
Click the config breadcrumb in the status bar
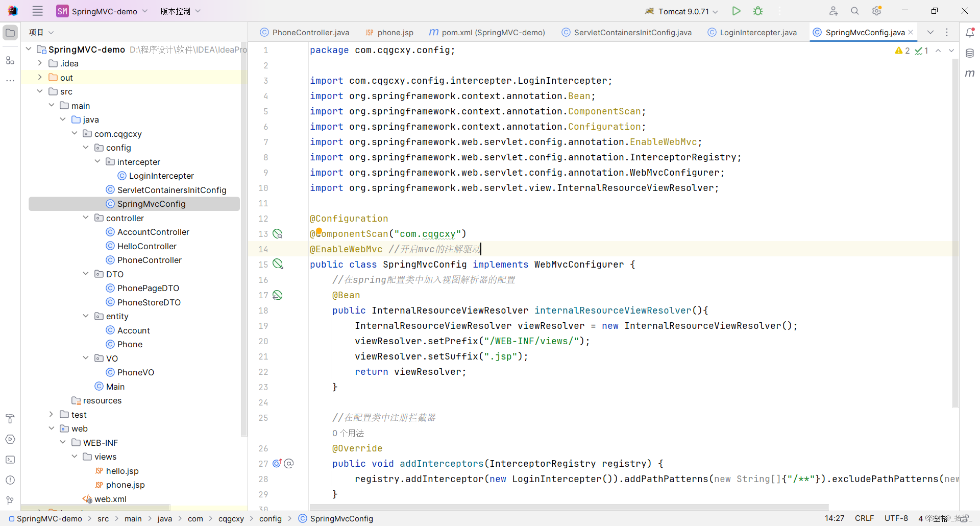(271, 518)
